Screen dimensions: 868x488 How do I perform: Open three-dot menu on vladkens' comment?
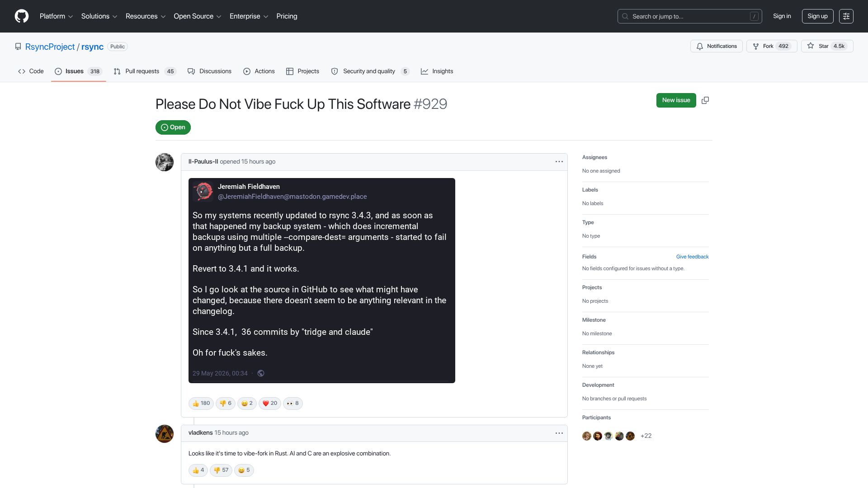(559, 433)
